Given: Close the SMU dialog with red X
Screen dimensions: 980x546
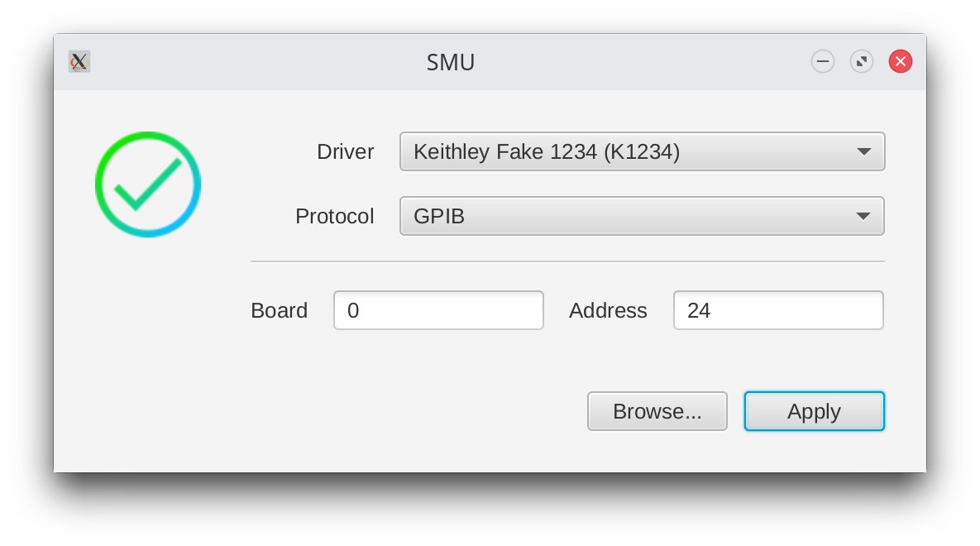Looking at the screenshot, I should [x=901, y=61].
